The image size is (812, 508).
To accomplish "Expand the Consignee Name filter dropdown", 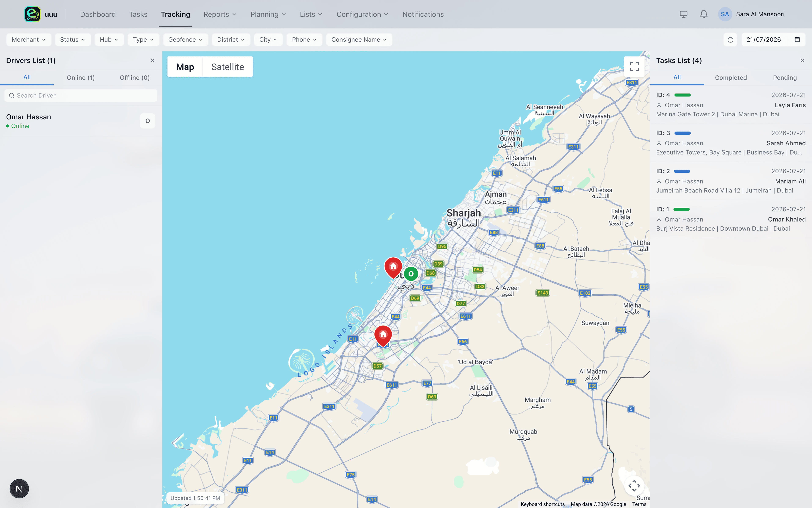I will pos(359,40).
